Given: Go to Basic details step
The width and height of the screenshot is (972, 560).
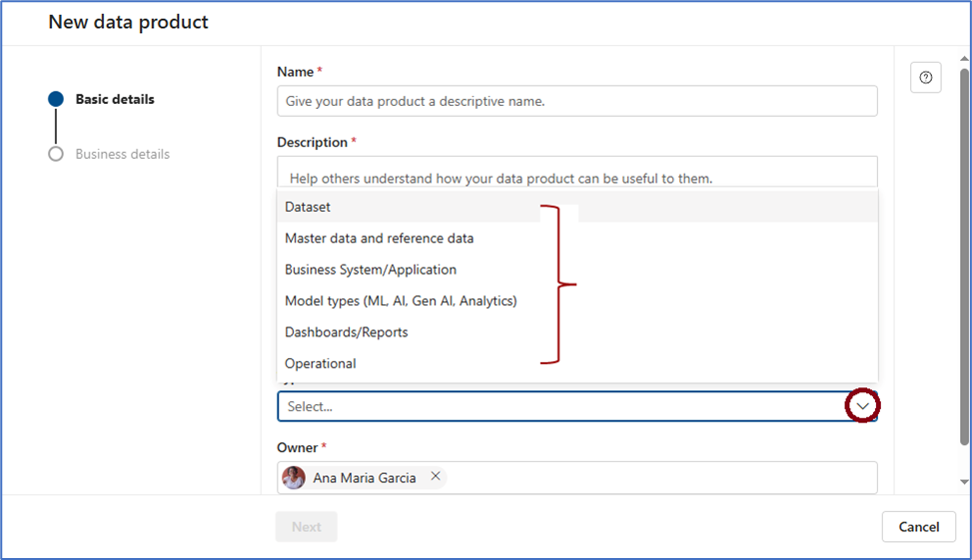Looking at the screenshot, I should 115,99.
